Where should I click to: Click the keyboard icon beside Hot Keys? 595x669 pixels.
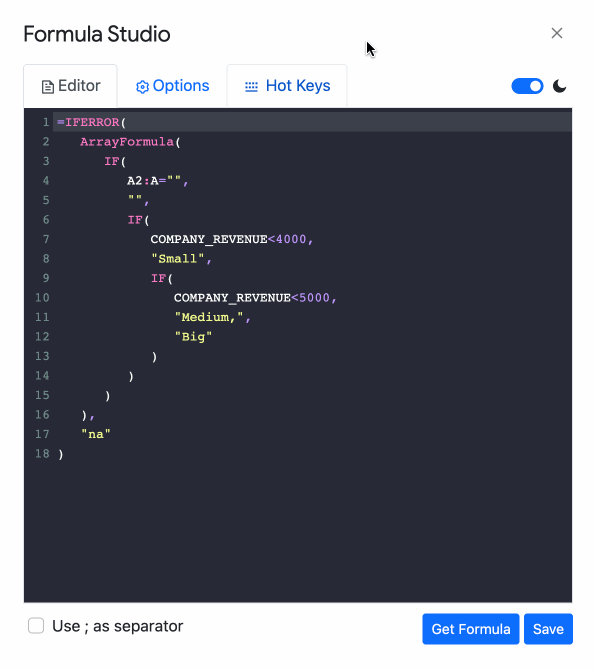pyautogui.click(x=251, y=87)
